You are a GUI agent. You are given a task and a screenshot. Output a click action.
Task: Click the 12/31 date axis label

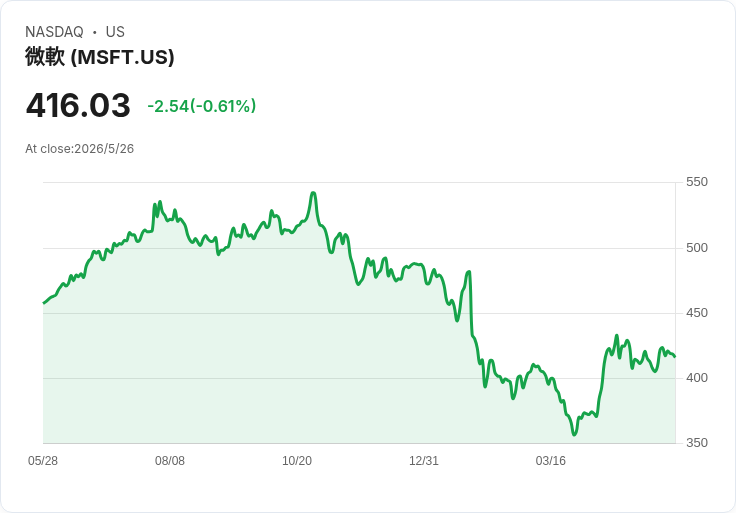click(x=424, y=461)
